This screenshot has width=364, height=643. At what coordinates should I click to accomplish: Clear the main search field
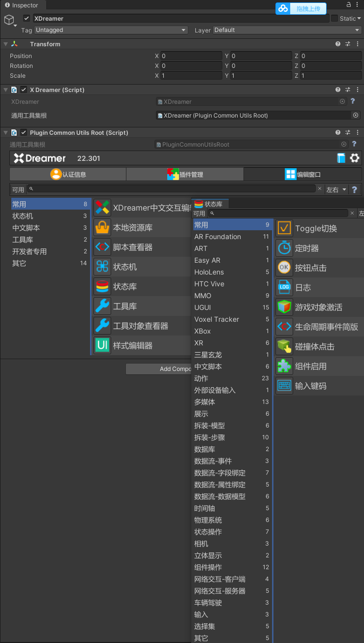pyautogui.click(x=319, y=189)
